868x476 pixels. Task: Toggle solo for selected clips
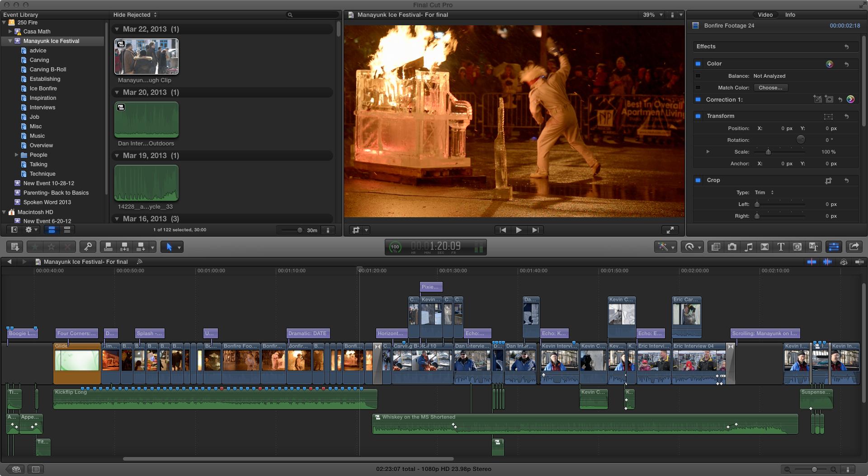[x=844, y=262]
